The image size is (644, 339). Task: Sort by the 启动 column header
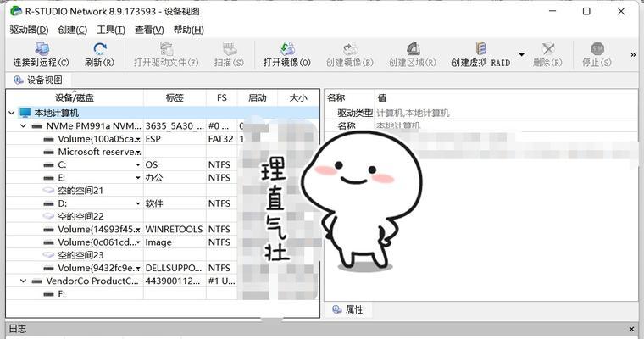tap(258, 97)
